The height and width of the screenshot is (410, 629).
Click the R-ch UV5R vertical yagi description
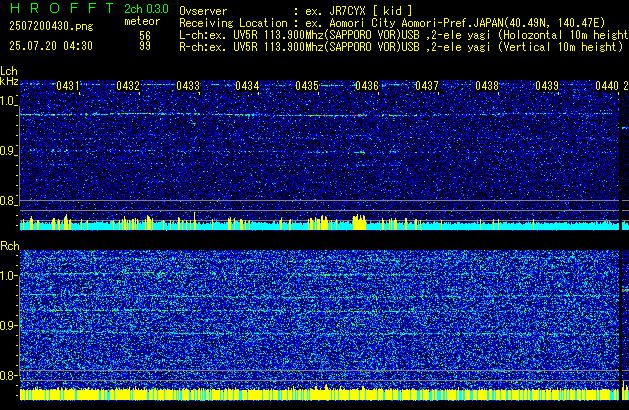coord(401,47)
